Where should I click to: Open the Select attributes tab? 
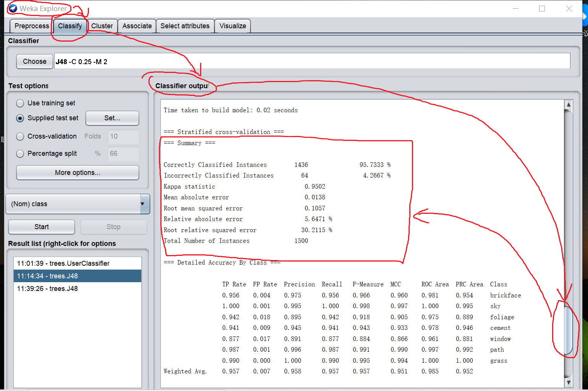pyautogui.click(x=185, y=26)
